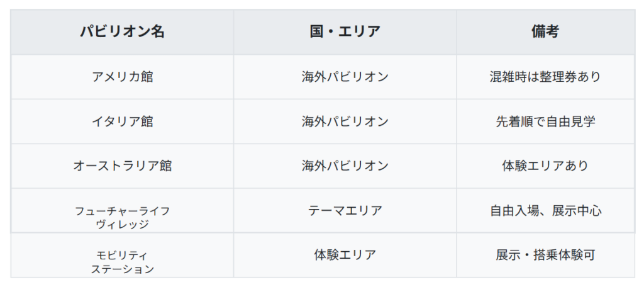Viewport: 644px width, 282px height.
Task: Click the 展示・搭乗体験可 note
Action: (545, 256)
